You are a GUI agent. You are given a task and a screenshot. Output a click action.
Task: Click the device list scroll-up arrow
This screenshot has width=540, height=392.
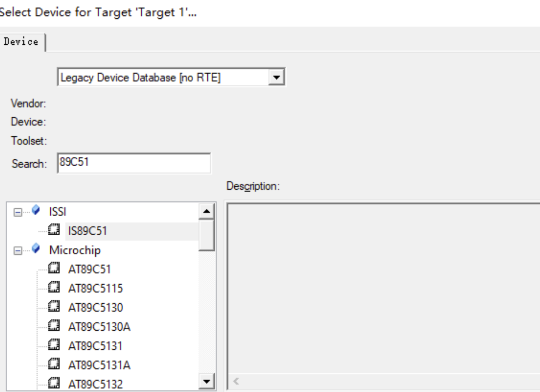click(207, 211)
